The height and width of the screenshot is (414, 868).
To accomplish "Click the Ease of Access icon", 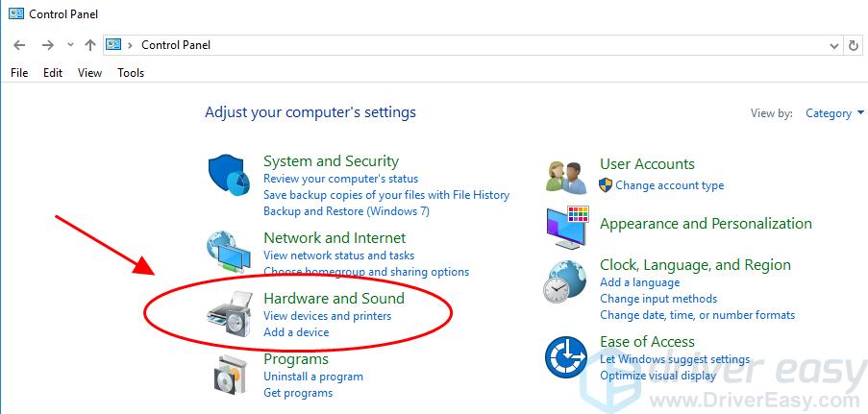I will coord(566,357).
